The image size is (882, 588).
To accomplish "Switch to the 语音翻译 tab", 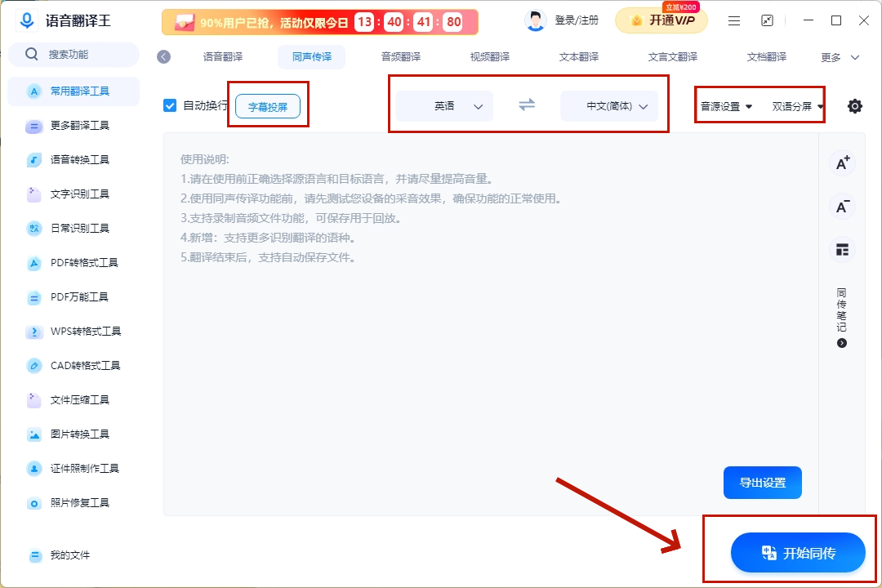I will (x=223, y=57).
